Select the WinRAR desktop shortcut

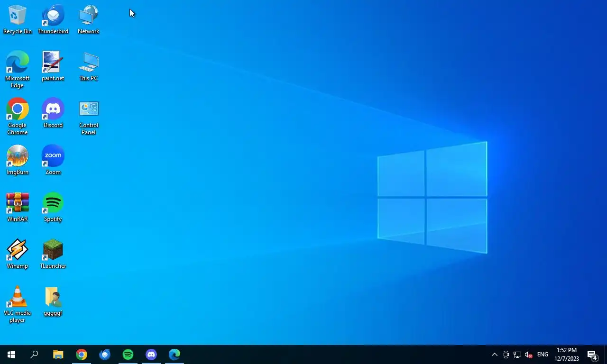[18, 207]
